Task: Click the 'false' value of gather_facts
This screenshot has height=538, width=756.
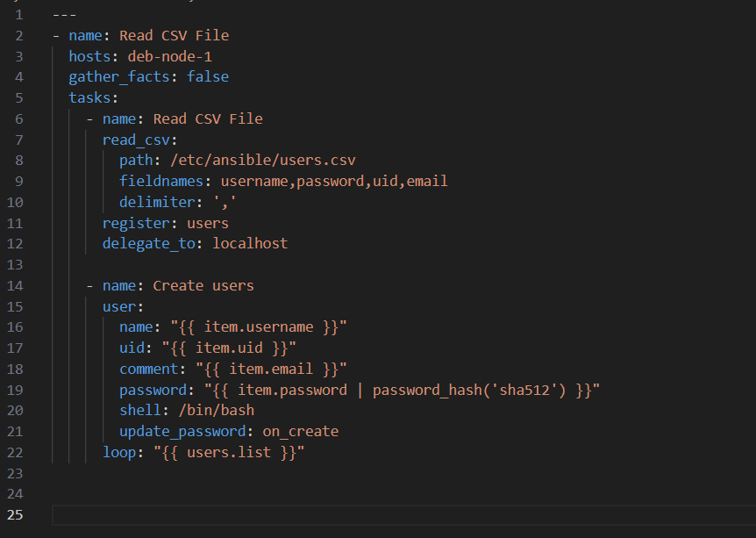Action: [x=208, y=76]
